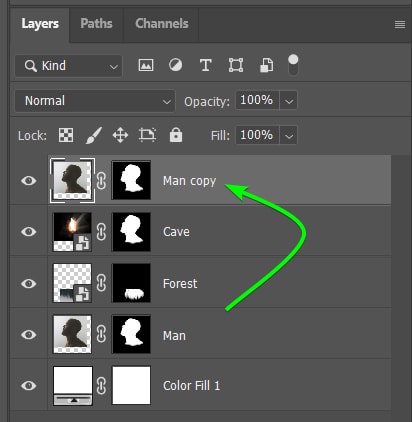Switch to the Paths tab
The image size is (412, 422).
click(96, 24)
